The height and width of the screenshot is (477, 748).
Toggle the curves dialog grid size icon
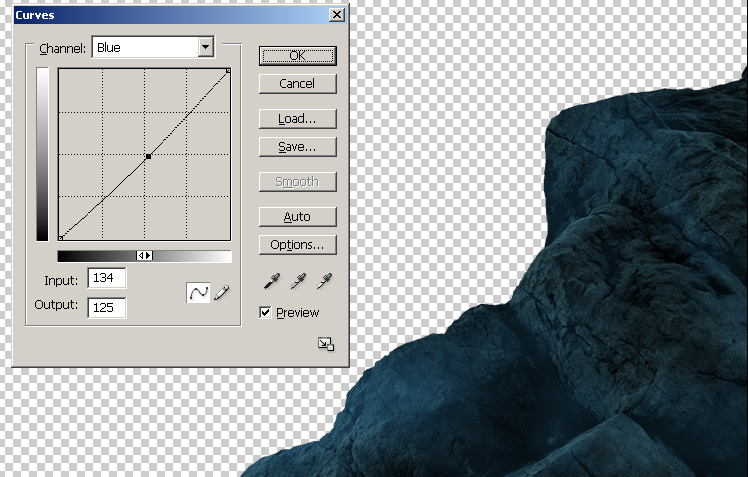pyautogui.click(x=326, y=344)
